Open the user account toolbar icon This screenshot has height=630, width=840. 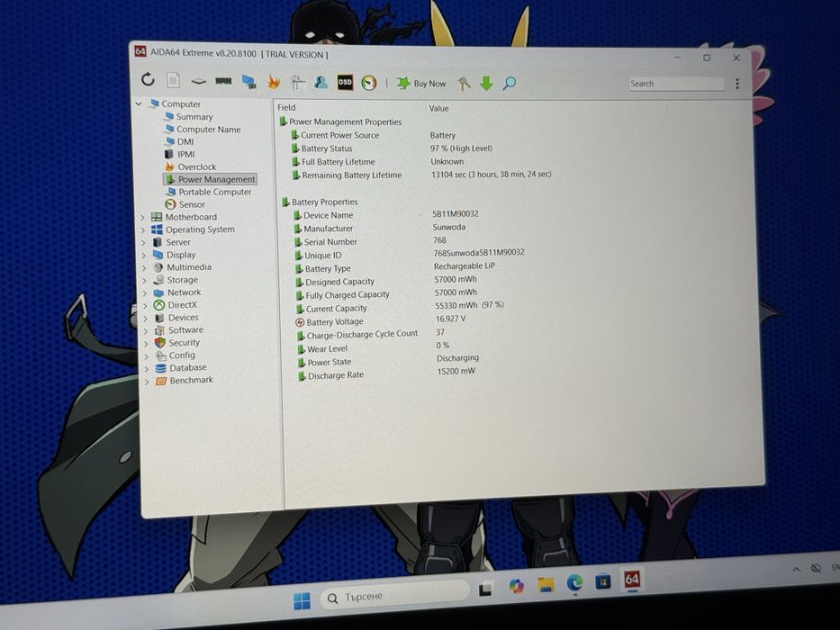(321, 83)
